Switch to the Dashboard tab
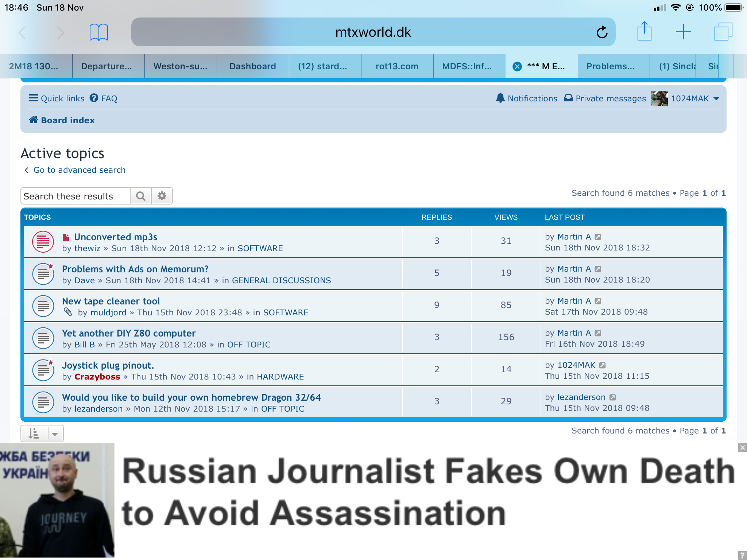Viewport: 747px width, 560px height. [x=252, y=66]
